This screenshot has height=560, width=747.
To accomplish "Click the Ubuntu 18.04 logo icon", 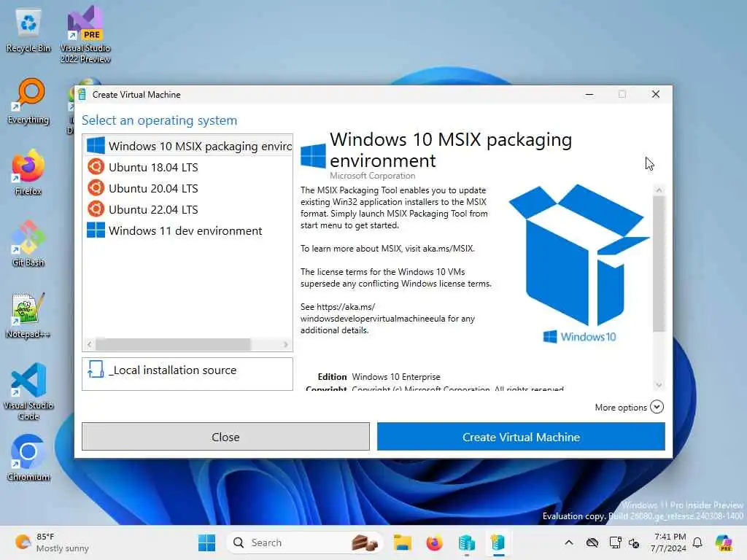I will (x=96, y=167).
